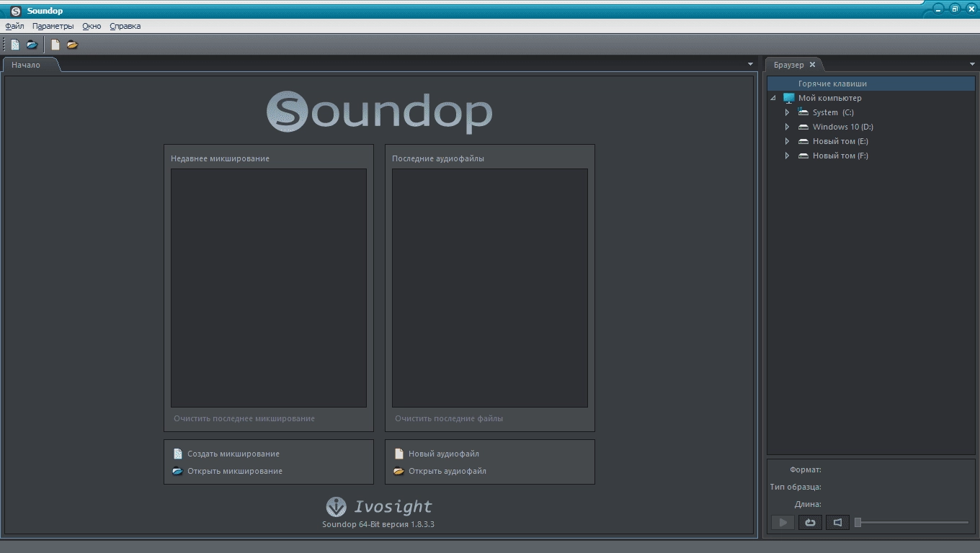Click the Новый том (F:) drive icon

(x=803, y=156)
